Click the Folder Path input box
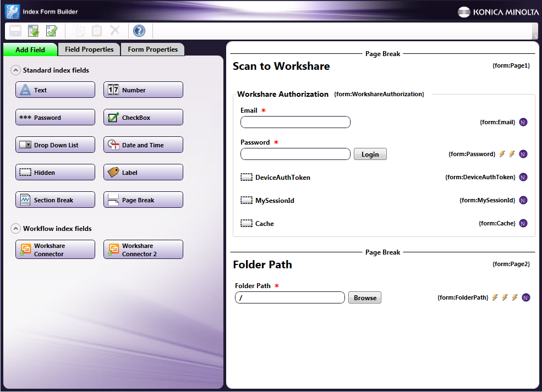542x392 pixels. (x=290, y=297)
